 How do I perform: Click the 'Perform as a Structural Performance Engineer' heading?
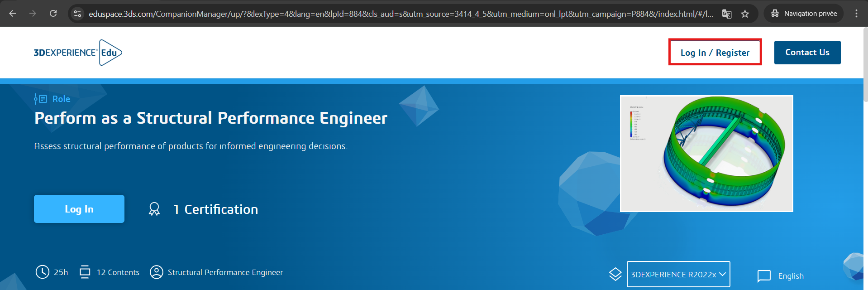coord(211,118)
